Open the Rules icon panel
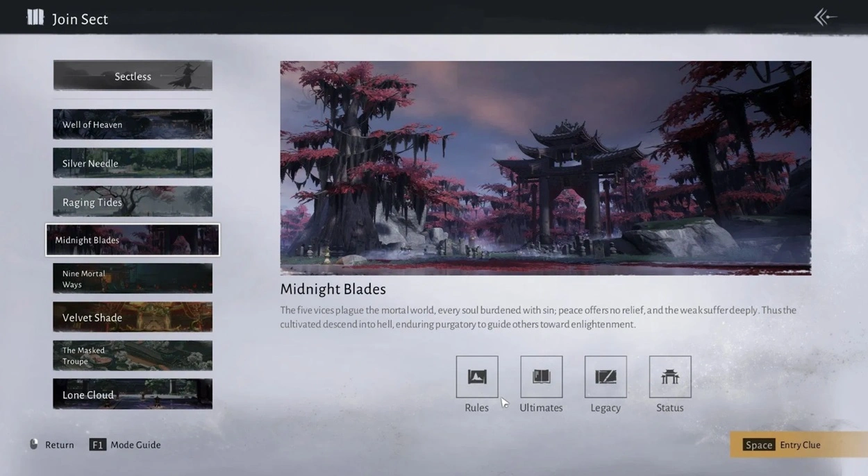 coord(476,377)
